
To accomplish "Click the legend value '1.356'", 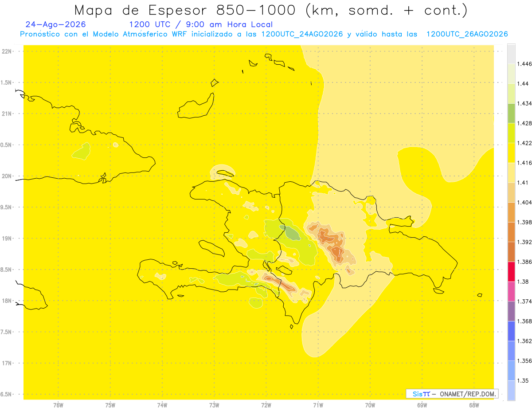I will [x=524, y=360].
